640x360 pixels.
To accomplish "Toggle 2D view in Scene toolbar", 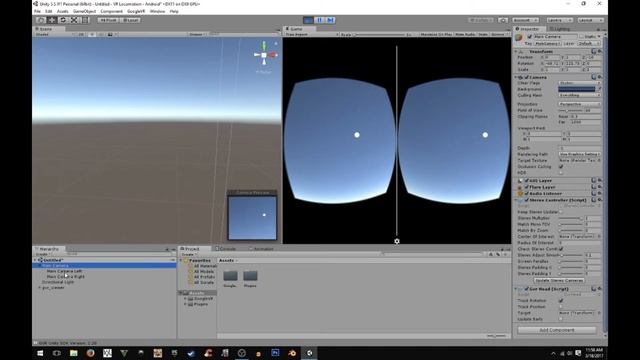I will 81,35.
